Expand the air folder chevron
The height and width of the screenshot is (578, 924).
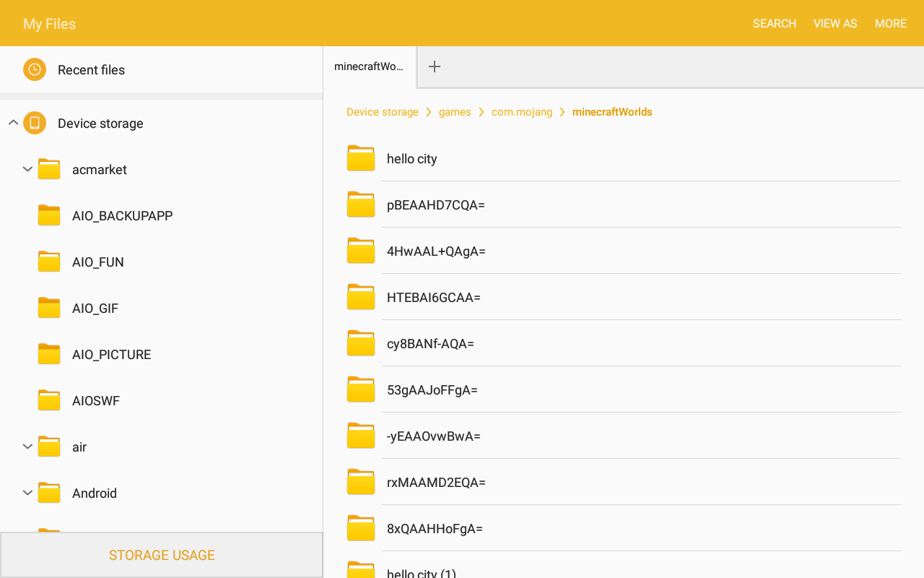27,447
